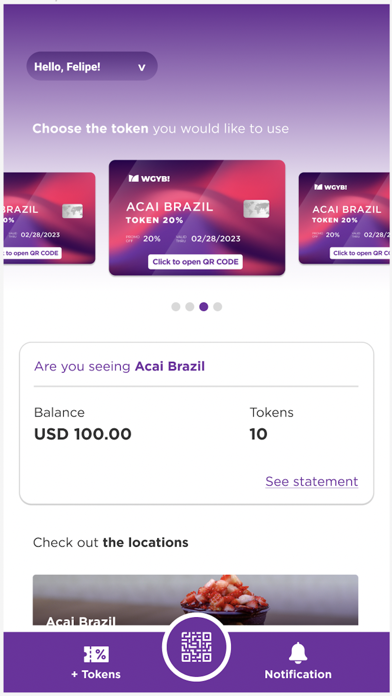Expand the Hello, Felipe! dropdown arrow

click(x=142, y=68)
